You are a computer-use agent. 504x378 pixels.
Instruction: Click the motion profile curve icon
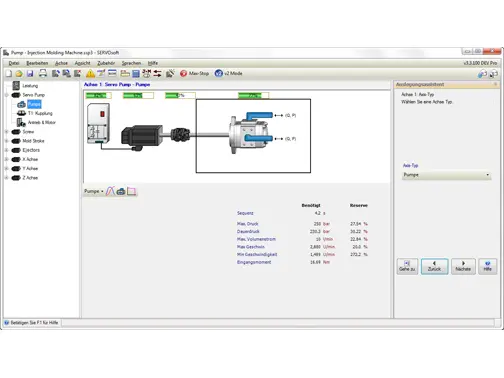coord(110,191)
